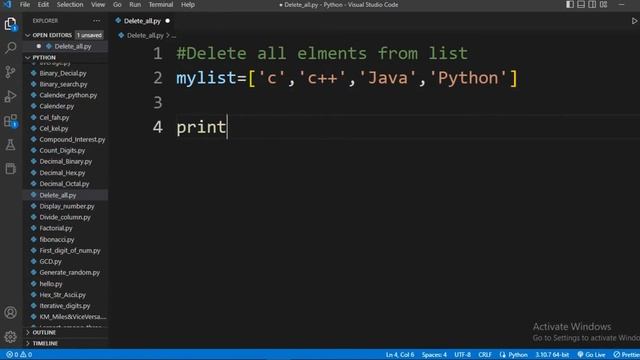Select Delete_all.py in PYTHON folder

pyautogui.click(x=58, y=196)
